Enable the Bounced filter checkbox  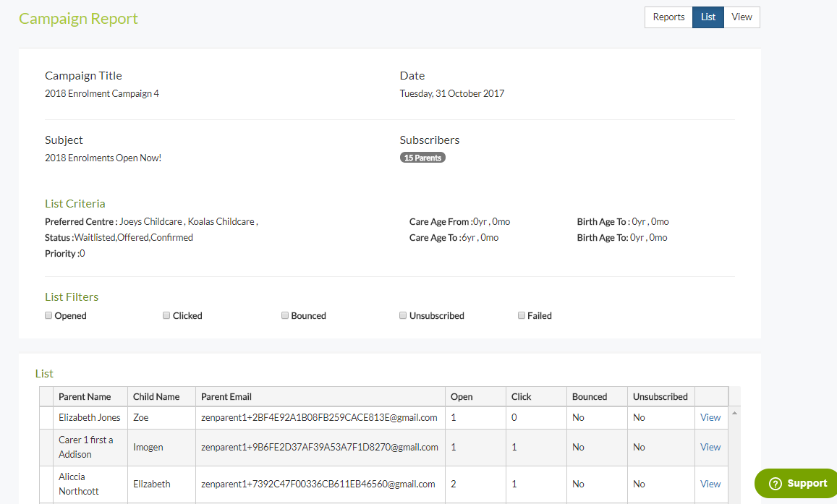(x=285, y=315)
